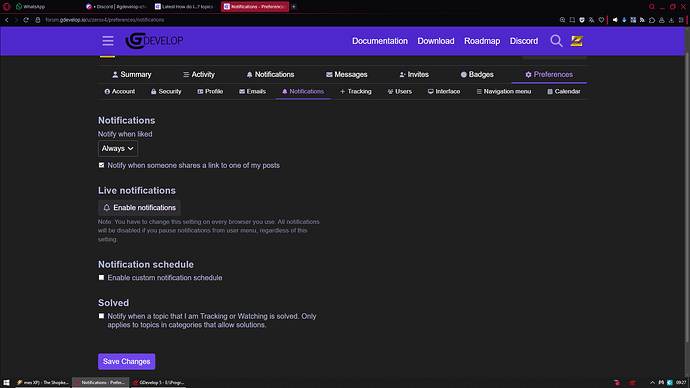This screenshot has height=388, width=690.
Task: Open the Notify when liked dropdown
Action: click(x=117, y=149)
